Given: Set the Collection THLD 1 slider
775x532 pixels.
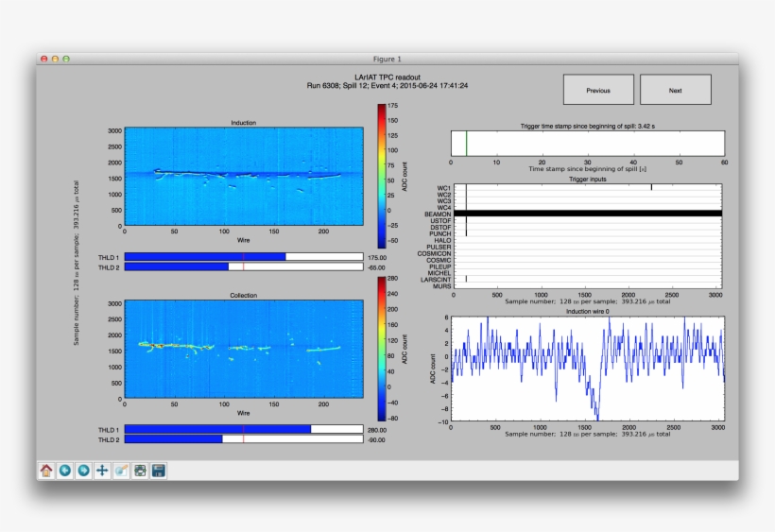Looking at the screenshot, I should click(243, 429).
